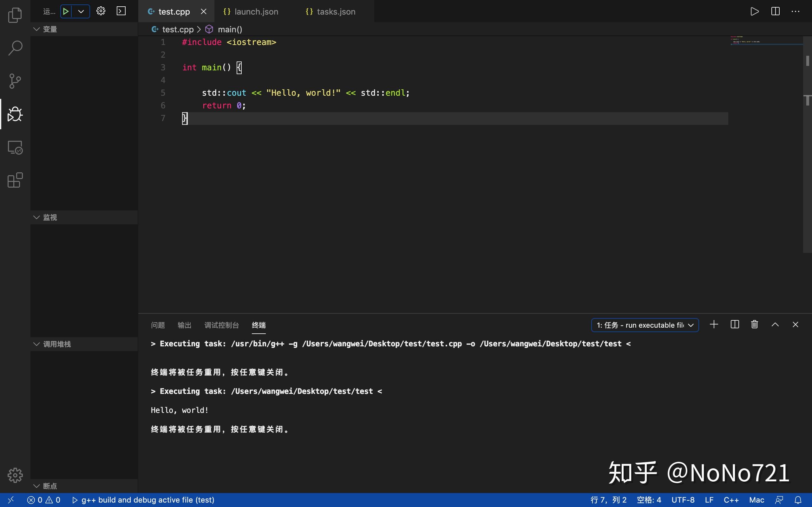Open debug launch configuration settings gear

point(100,11)
